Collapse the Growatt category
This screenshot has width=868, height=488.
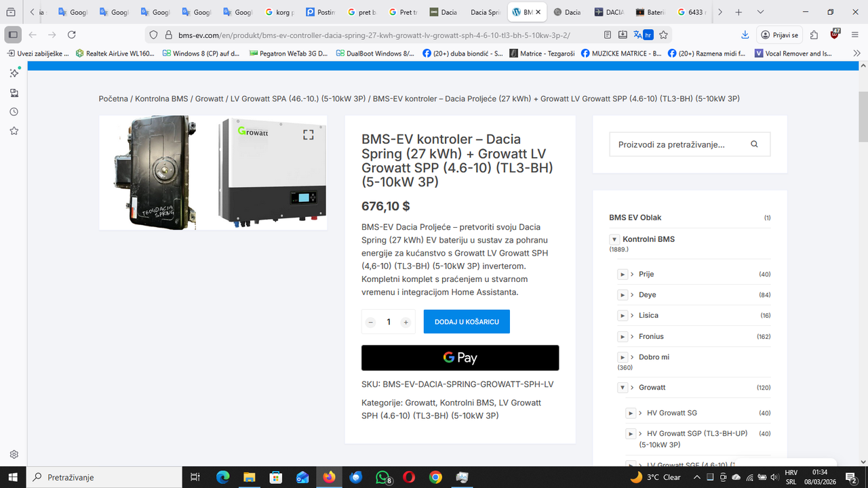[x=623, y=388]
